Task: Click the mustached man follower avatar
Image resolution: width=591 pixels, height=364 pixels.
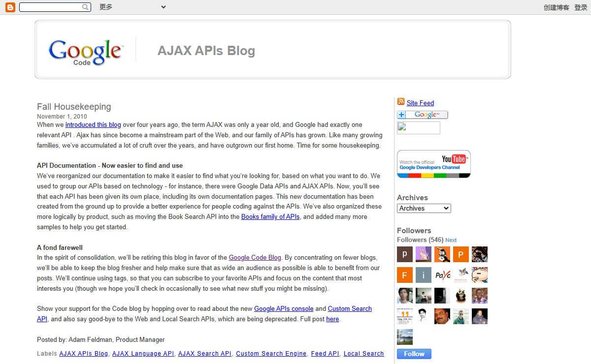Action: pyautogui.click(x=442, y=316)
